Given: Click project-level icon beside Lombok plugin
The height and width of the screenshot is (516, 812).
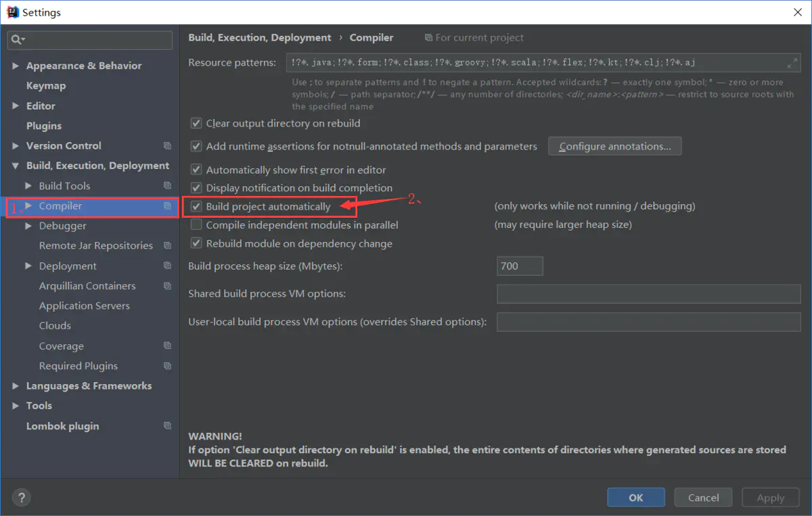Looking at the screenshot, I should pyautogui.click(x=167, y=426).
